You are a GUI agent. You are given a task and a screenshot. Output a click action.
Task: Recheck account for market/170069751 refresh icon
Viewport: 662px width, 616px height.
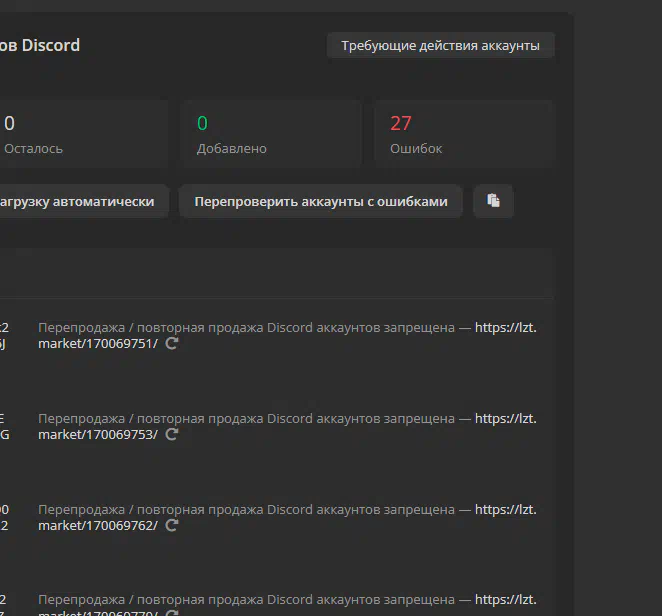[171, 343]
